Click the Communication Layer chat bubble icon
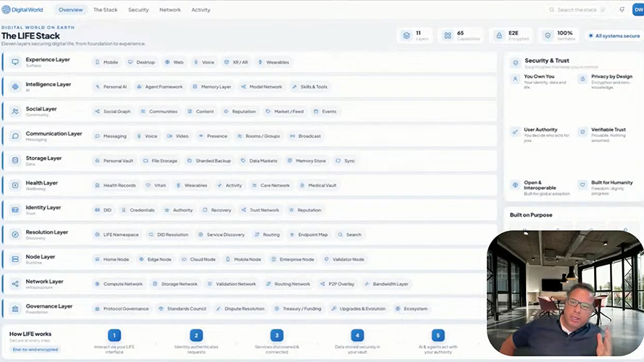Screen dimensions: 644x362 point(15,136)
